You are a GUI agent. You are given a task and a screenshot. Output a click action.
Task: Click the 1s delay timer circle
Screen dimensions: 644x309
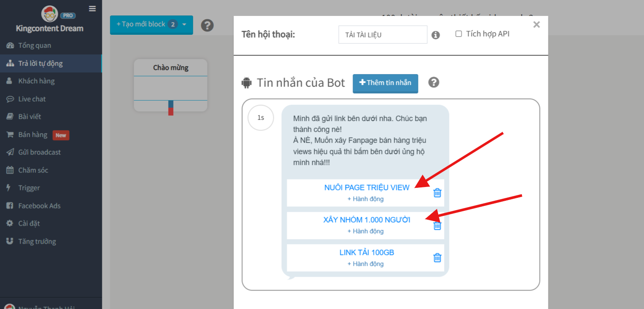click(x=261, y=118)
